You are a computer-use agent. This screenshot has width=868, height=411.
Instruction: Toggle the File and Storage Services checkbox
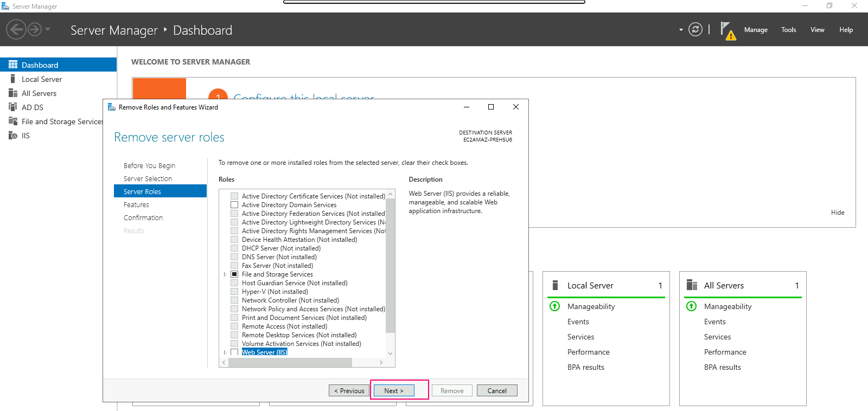(234, 274)
